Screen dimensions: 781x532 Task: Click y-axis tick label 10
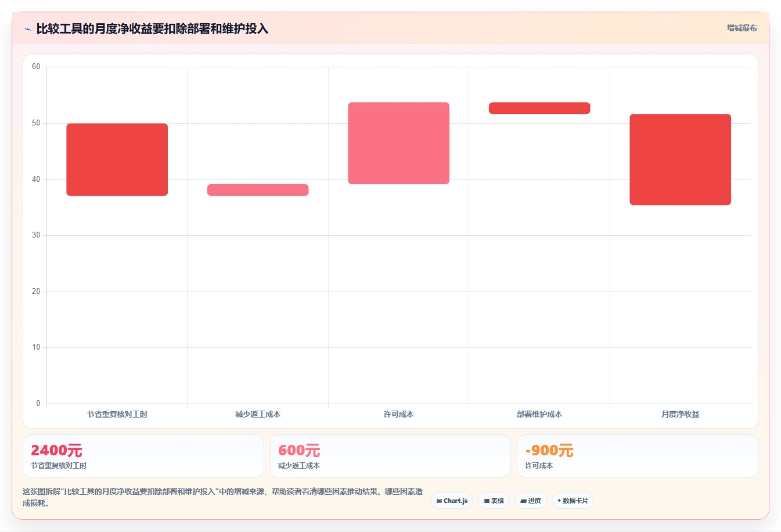pos(36,347)
